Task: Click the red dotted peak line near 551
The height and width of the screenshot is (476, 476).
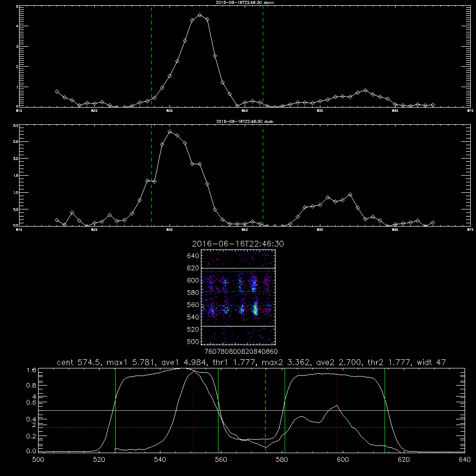Action: [194, 410]
